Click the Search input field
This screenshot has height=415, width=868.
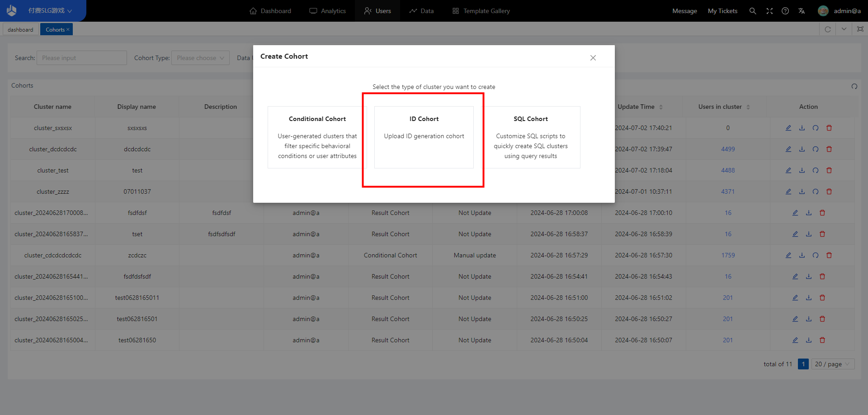pyautogui.click(x=81, y=58)
